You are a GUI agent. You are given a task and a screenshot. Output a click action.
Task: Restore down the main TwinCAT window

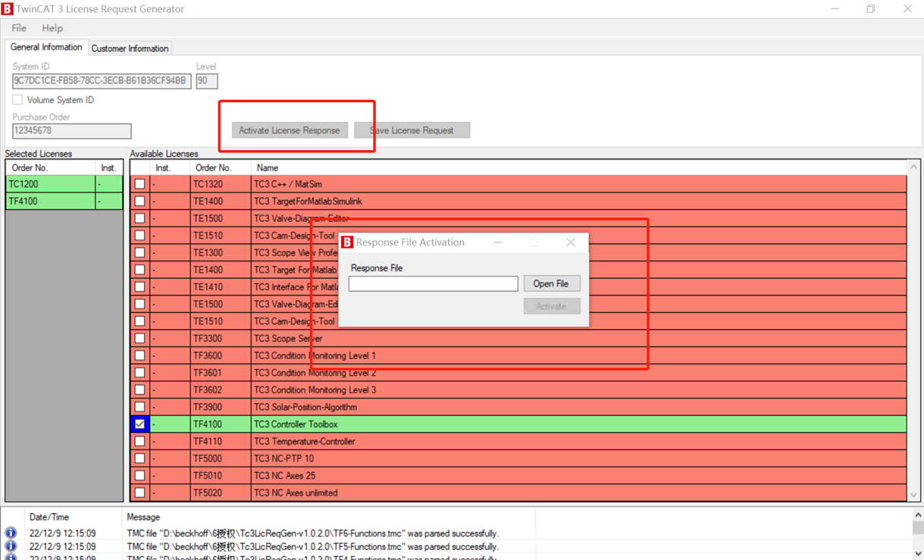(x=871, y=9)
